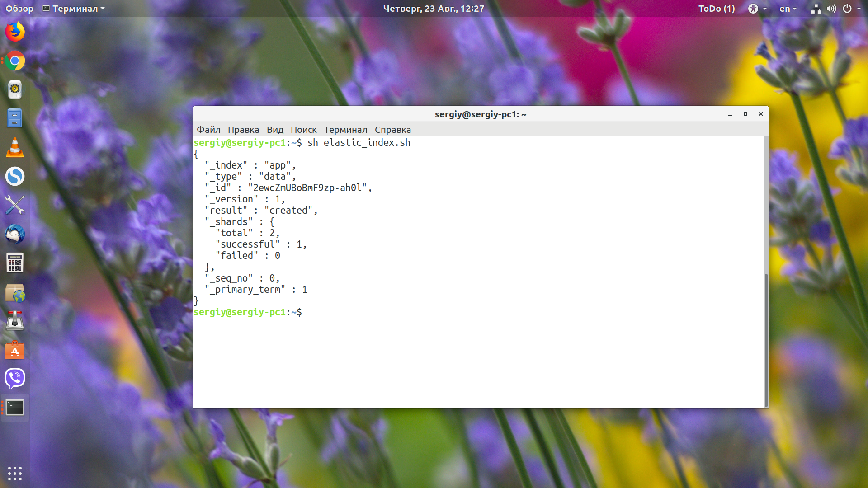Viewport: 868px width, 488px height.
Task: Open the file manager cabinet icon
Action: pos(15,118)
